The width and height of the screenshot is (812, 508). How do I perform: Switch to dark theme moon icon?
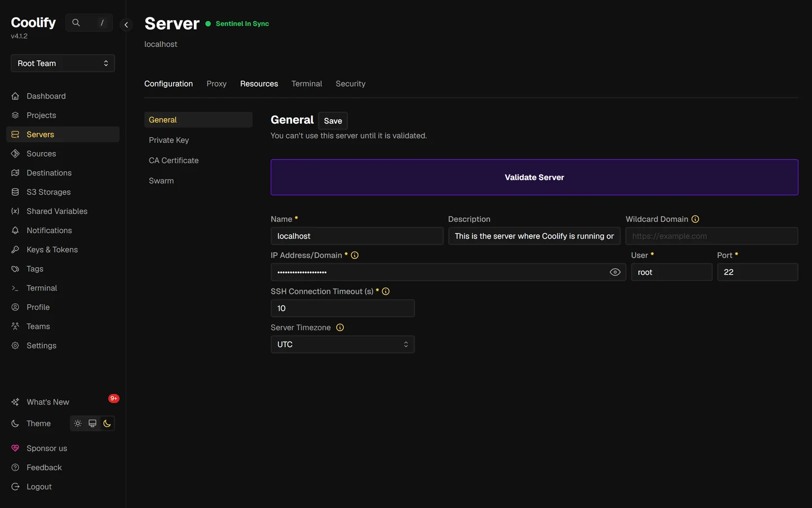click(x=107, y=423)
